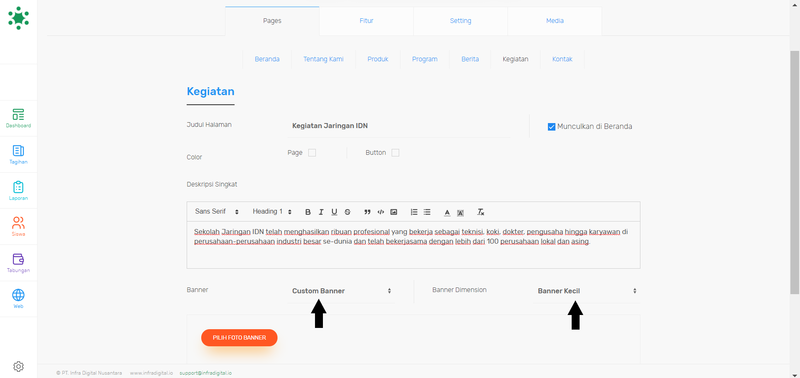Apply ordered numbered list
This screenshot has height=378, width=800.
click(414, 212)
